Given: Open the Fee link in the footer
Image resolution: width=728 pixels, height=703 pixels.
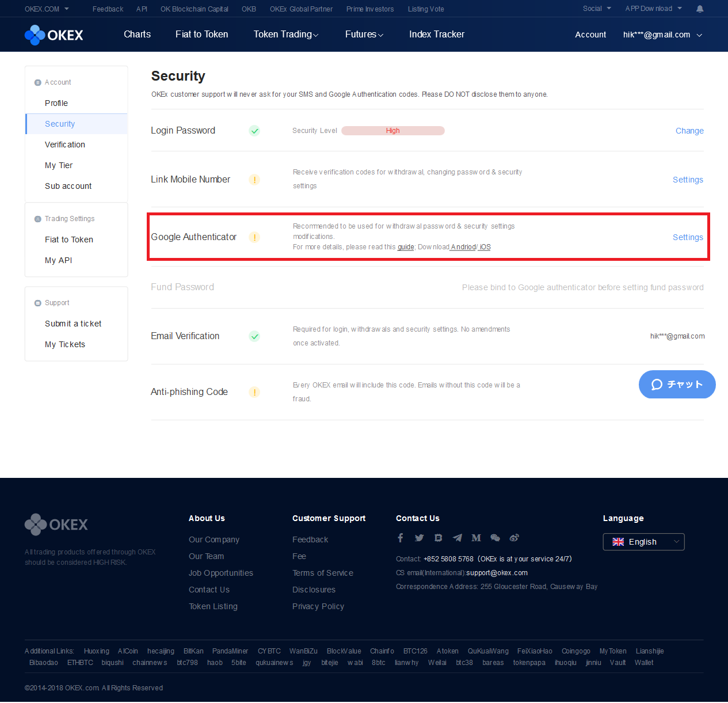Looking at the screenshot, I should (x=299, y=556).
